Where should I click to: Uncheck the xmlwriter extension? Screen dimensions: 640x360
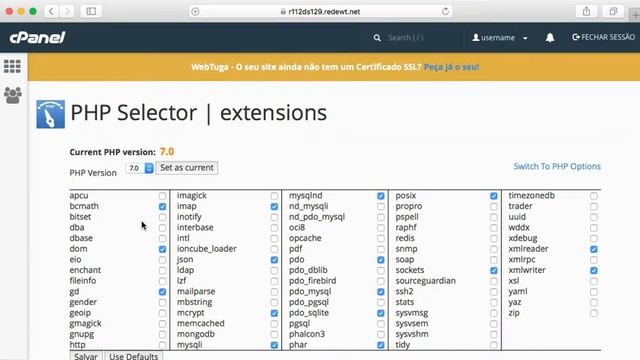tap(594, 270)
